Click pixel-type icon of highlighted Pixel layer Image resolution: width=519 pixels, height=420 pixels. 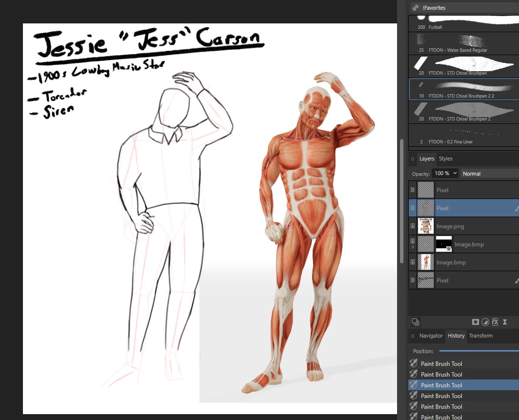tap(413, 208)
